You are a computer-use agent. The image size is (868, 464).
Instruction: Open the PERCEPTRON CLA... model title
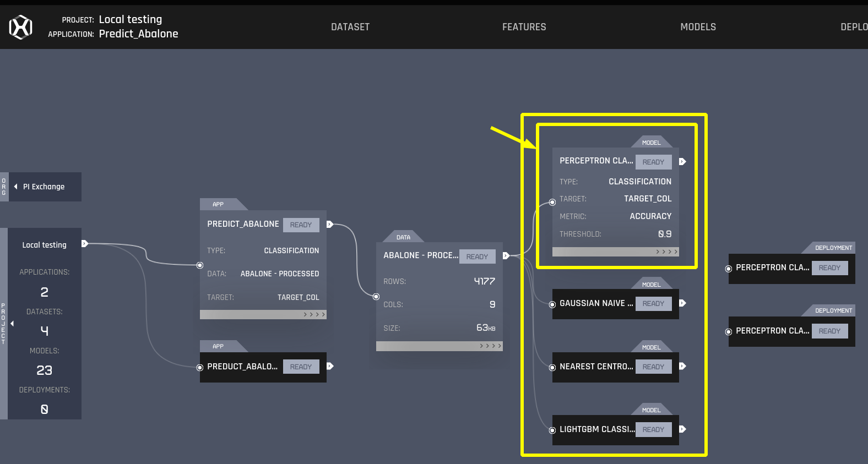[596, 161]
